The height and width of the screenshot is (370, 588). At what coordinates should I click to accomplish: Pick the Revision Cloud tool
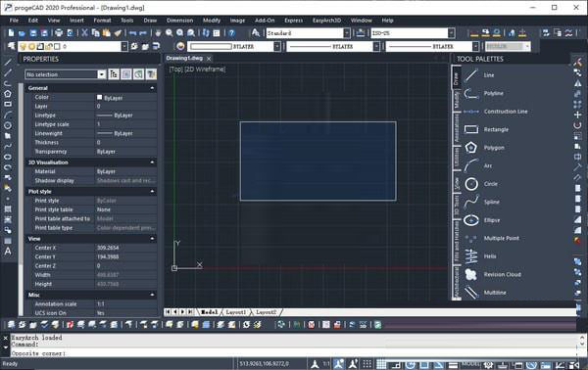click(x=502, y=274)
